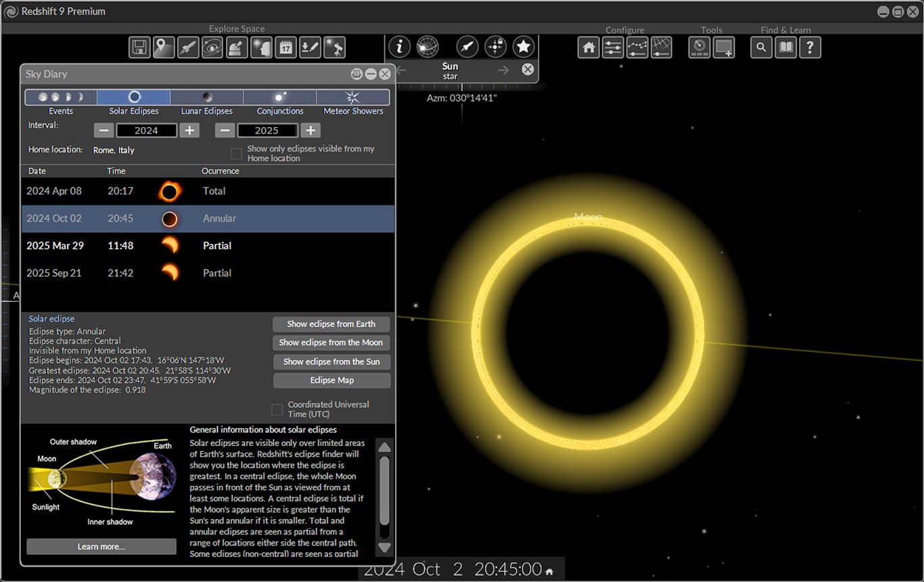
Task: Click the star favorites icon
Action: pos(523,47)
